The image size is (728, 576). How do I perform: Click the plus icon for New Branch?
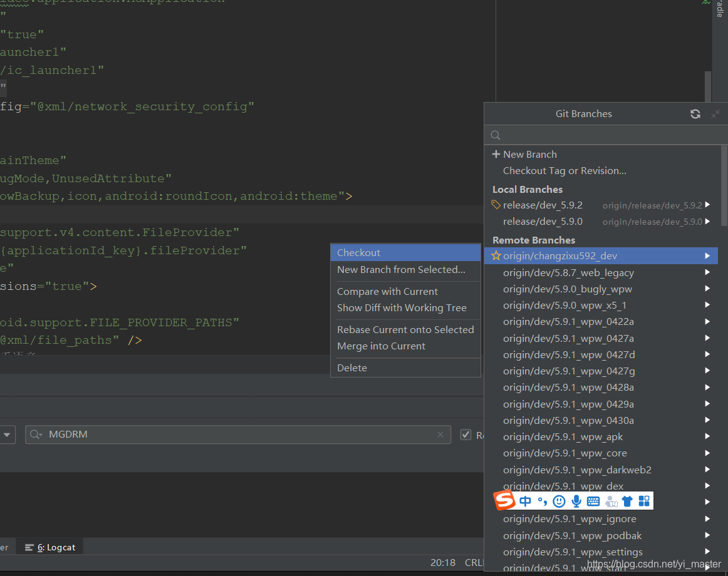(496, 154)
